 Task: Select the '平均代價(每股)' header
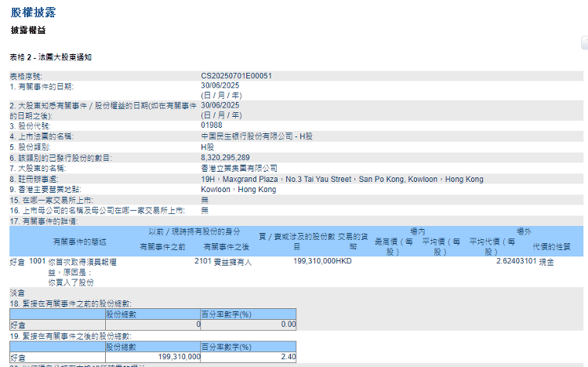tap(492, 247)
